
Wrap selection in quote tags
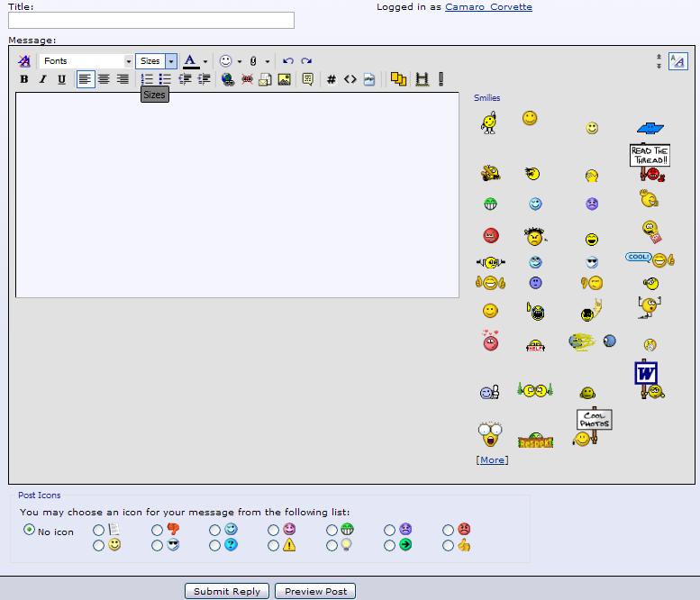tap(307, 79)
